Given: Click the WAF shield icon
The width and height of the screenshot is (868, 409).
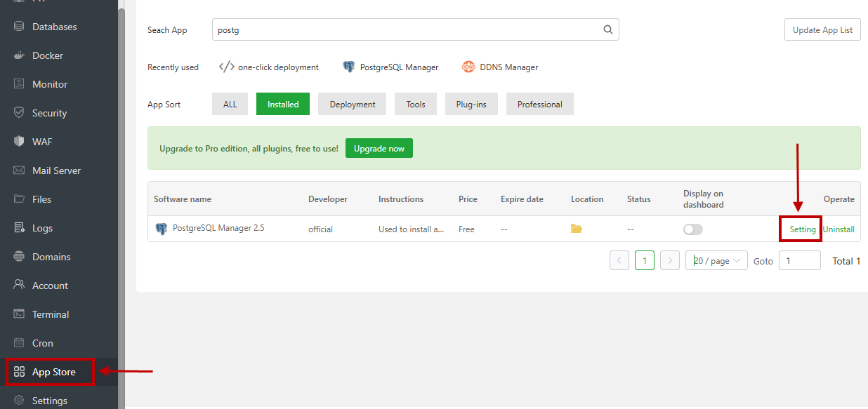Looking at the screenshot, I should click(19, 142).
